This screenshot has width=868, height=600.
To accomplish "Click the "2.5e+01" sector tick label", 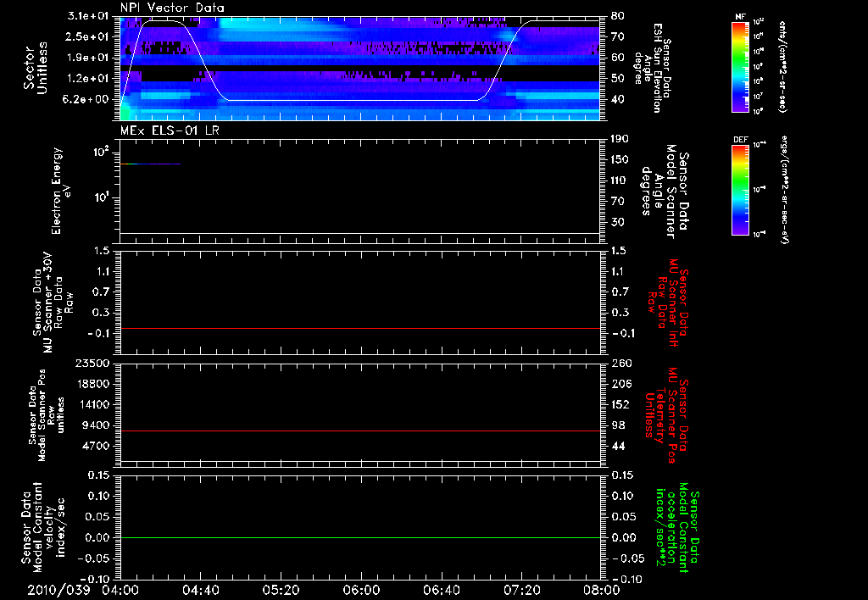I will coord(86,36).
